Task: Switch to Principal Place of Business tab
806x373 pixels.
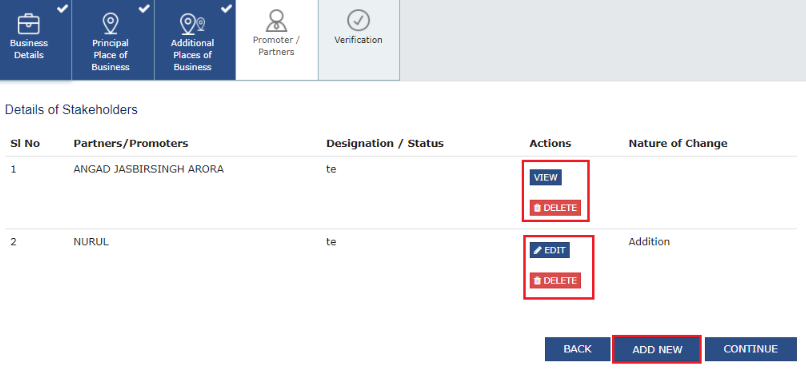Action: pos(113,40)
